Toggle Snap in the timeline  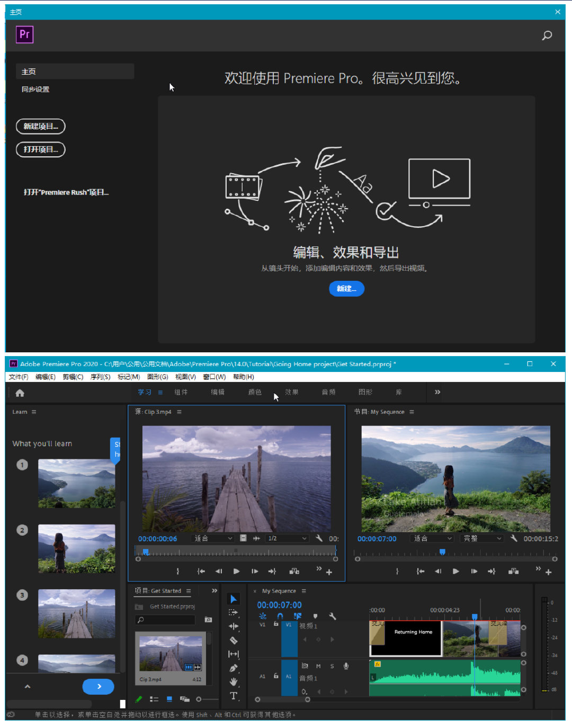[280, 616]
